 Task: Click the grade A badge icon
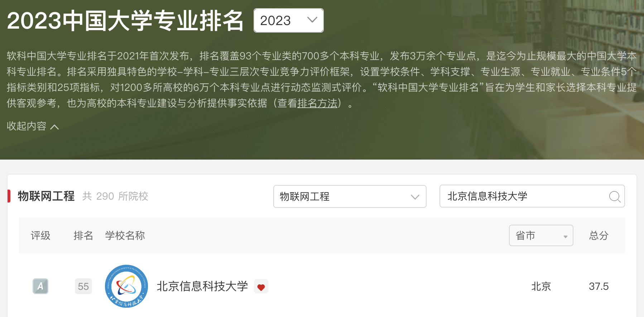tap(40, 286)
